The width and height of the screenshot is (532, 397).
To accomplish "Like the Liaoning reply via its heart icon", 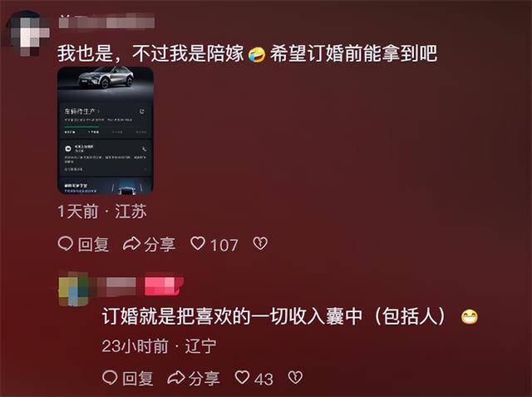I will coord(242,377).
